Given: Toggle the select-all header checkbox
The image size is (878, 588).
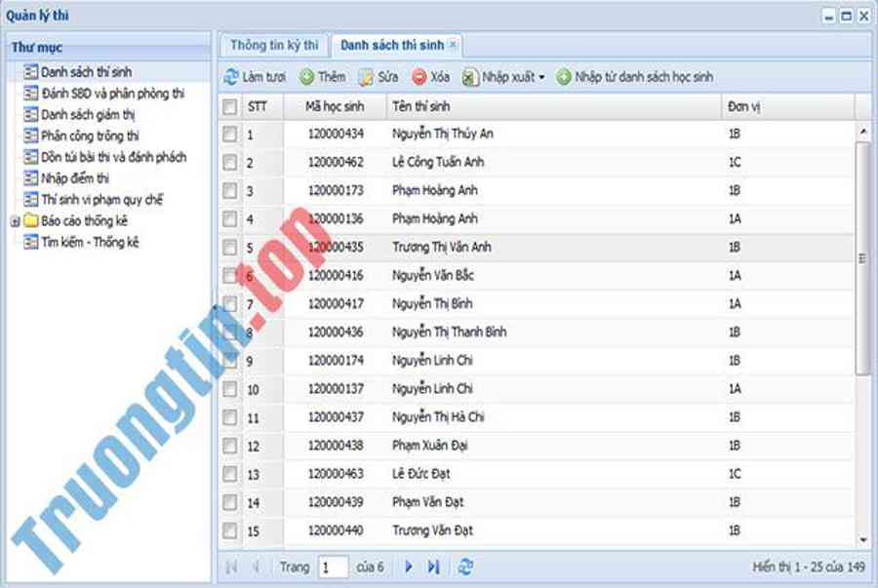Looking at the screenshot, I should [230, 106].
